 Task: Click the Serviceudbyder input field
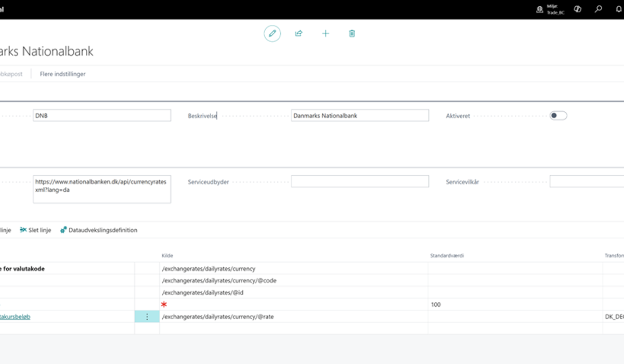point(360,181)
